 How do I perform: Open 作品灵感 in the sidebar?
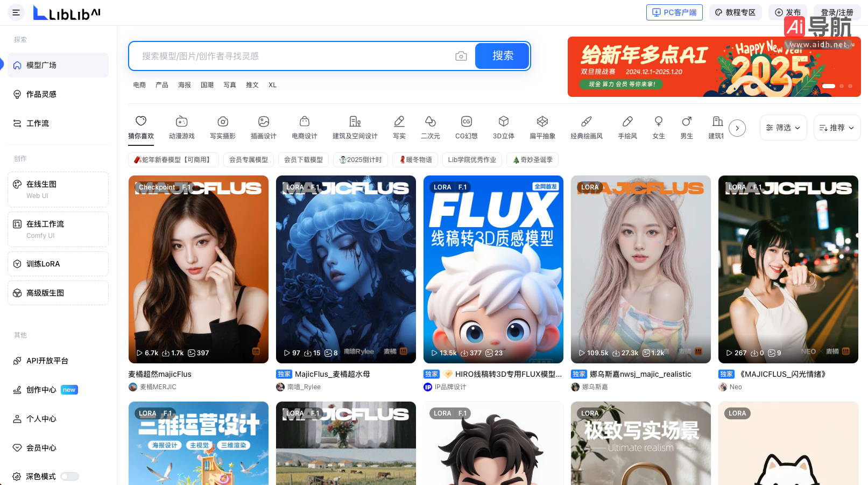coord(41,94)
